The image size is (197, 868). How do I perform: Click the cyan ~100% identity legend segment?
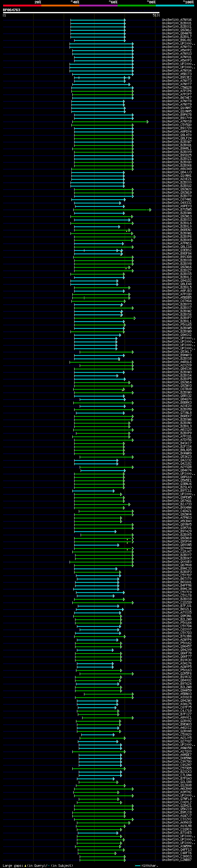[175, 6]
